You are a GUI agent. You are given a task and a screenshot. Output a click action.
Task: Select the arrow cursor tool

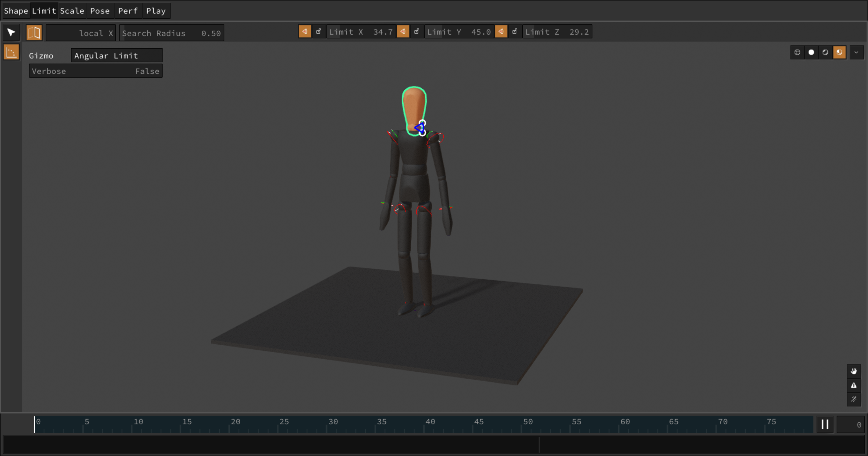click(11, 32)
